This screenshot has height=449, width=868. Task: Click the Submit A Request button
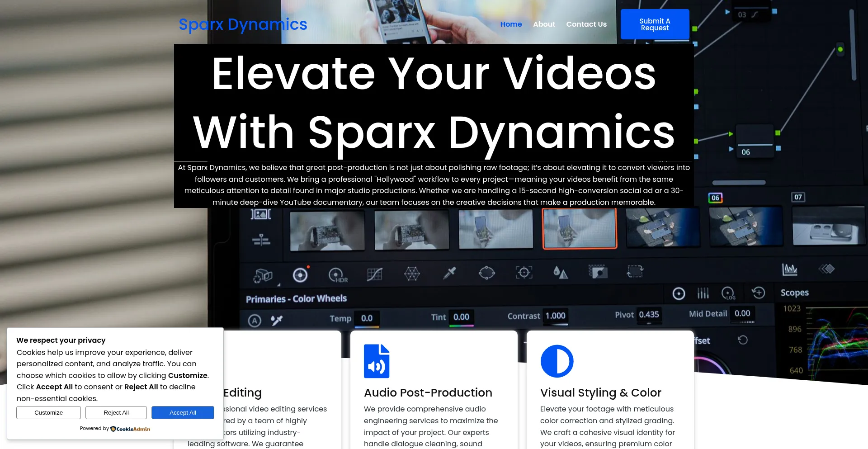tap(655, 24)
